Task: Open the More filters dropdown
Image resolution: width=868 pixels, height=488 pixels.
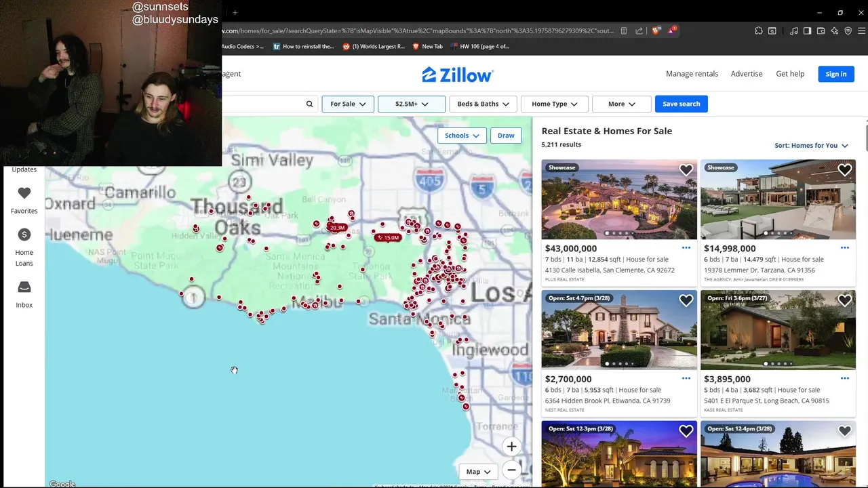Action: coord(621,104)
